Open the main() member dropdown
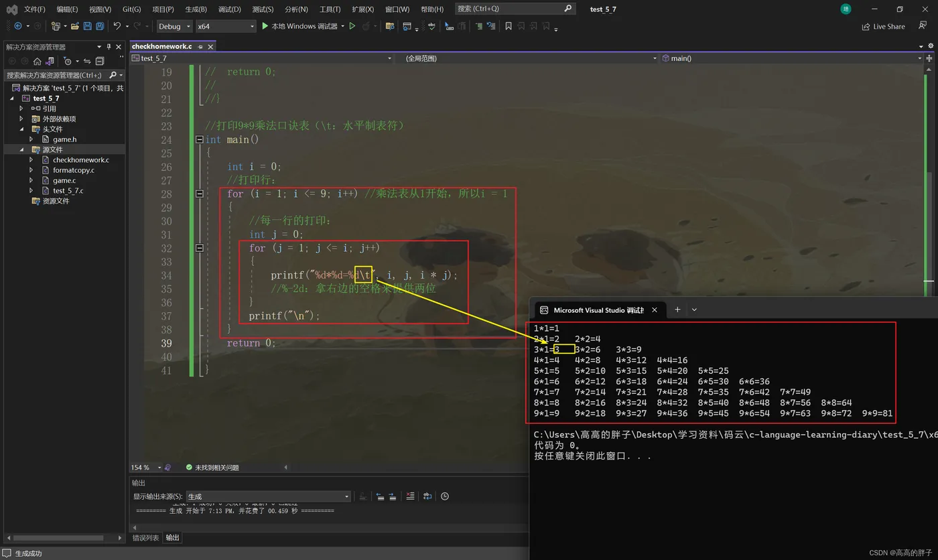 [x=792, y=58]
